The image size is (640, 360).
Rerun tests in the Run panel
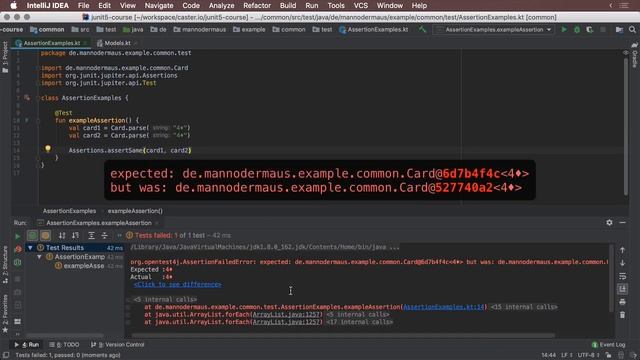pos(18,236)
